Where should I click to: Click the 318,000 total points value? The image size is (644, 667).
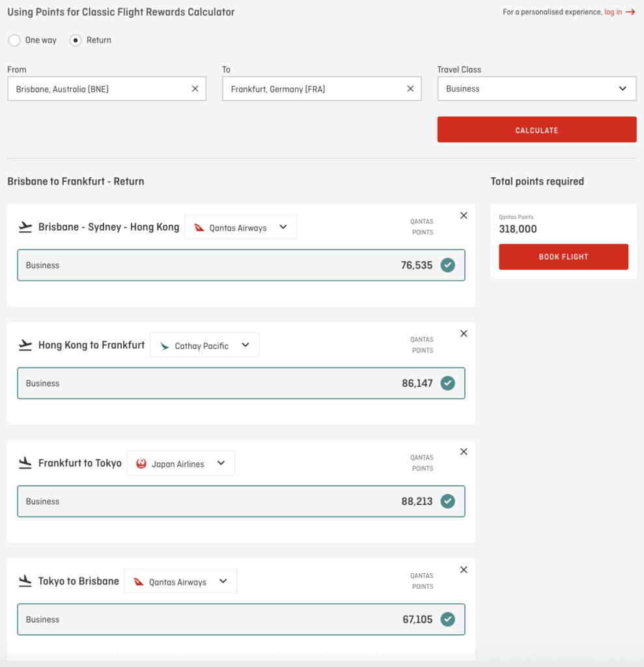518,229
